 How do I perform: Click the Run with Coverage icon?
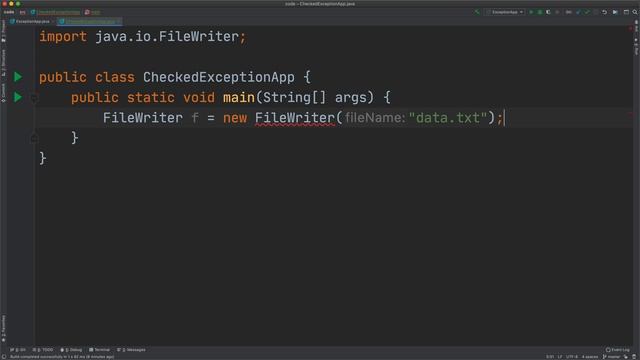click(548, 12)
